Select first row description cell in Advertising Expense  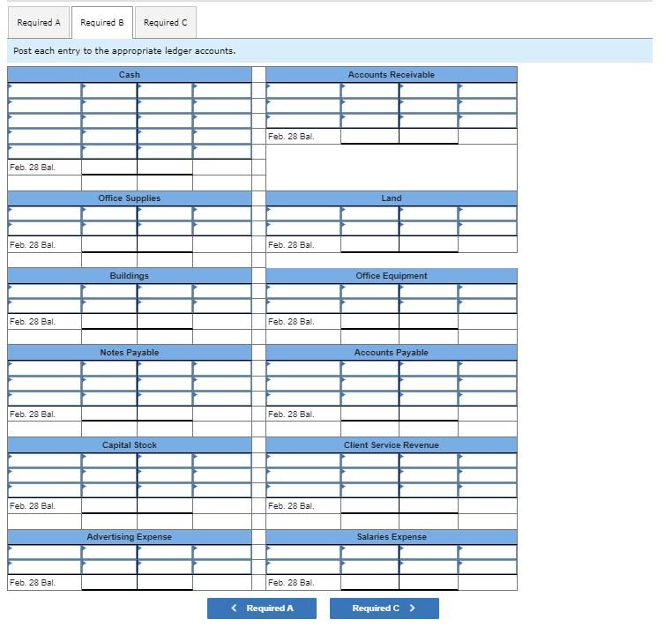(45, 552)
